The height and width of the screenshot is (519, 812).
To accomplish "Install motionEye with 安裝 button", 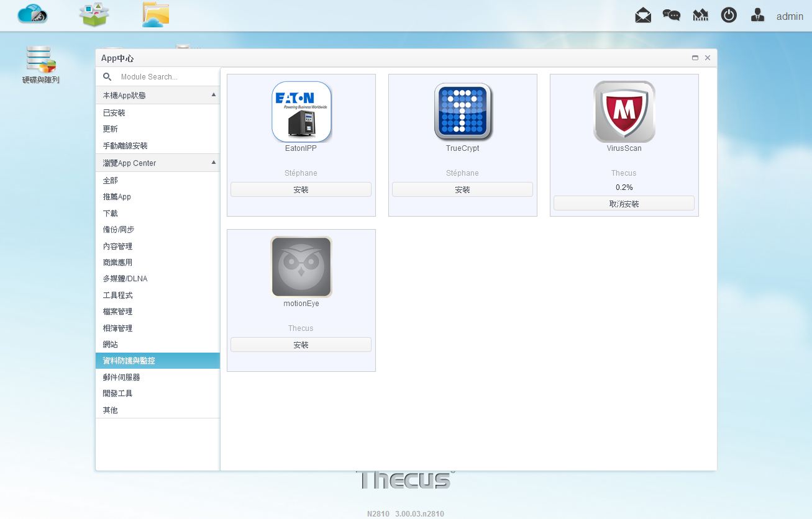I will pyautogui.click(x=301, y=345).
